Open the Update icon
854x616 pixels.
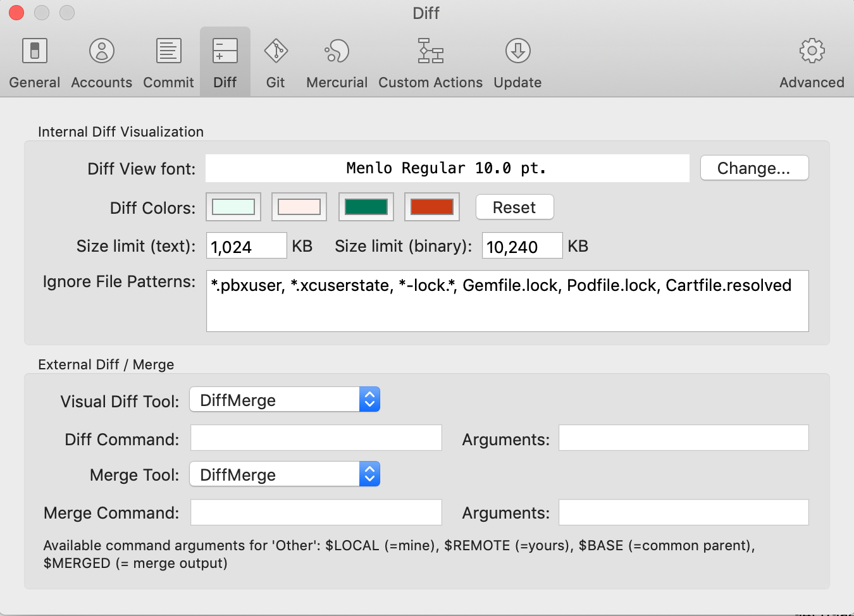point(517,60)
